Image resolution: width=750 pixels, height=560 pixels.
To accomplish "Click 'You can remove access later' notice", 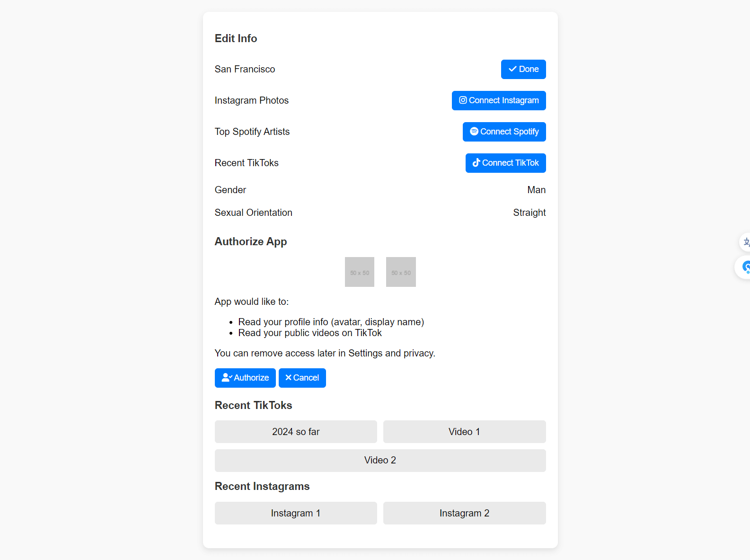I will [325, 353].
